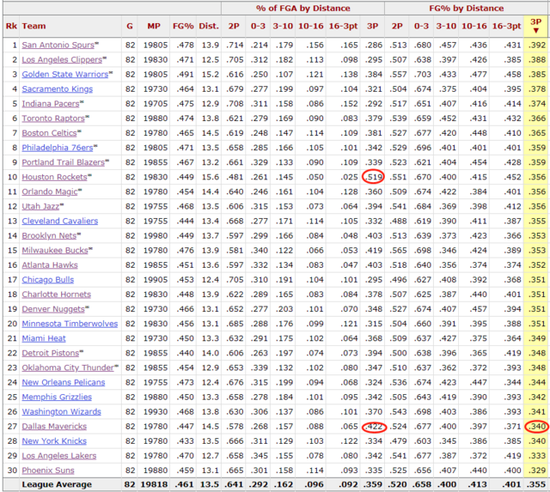Sort table by MP column header
Screen dimensions: 550x492
[x=154, y=26]
